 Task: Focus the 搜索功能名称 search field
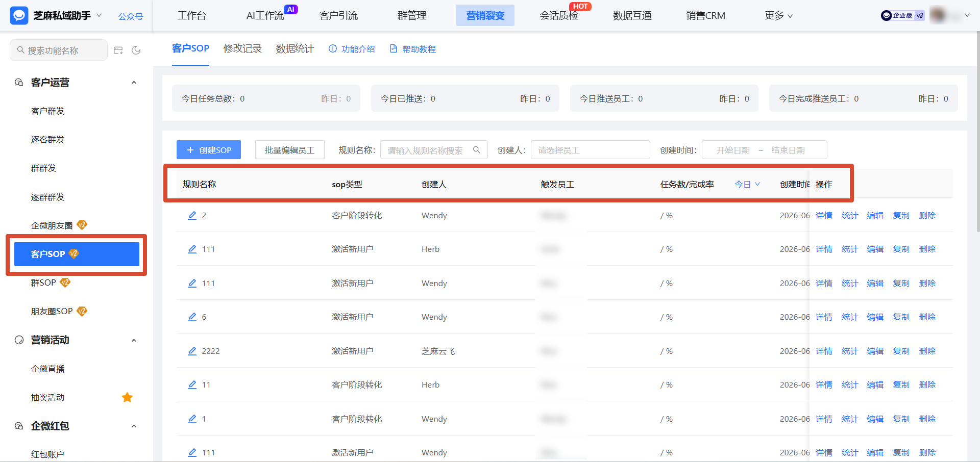tap(59, 50)
